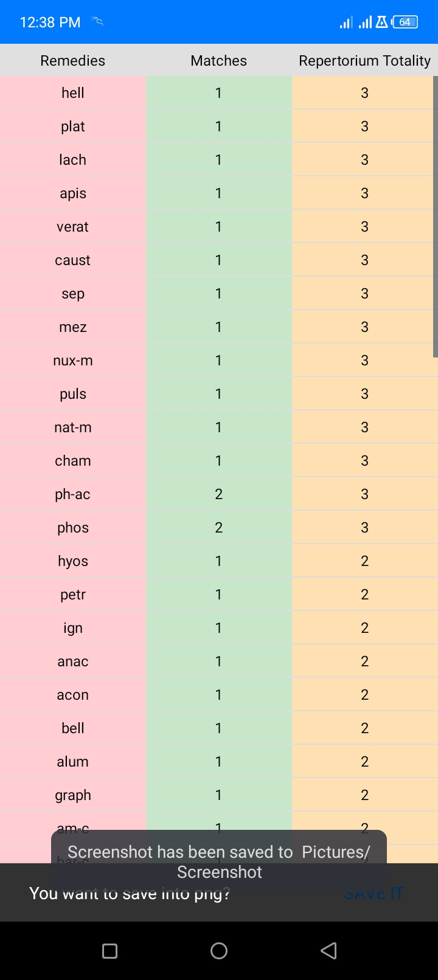Open recent apps with square button

tap(109, 951)
